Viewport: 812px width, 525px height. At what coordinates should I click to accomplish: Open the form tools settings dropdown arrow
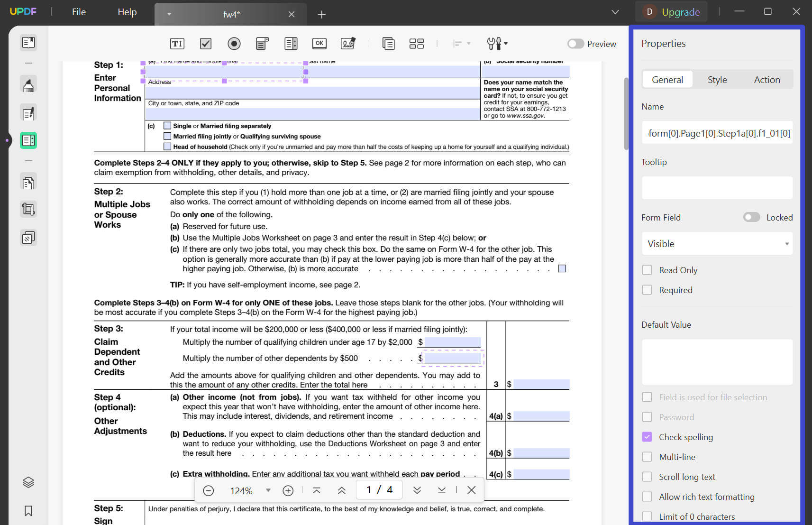coord(506,44)
